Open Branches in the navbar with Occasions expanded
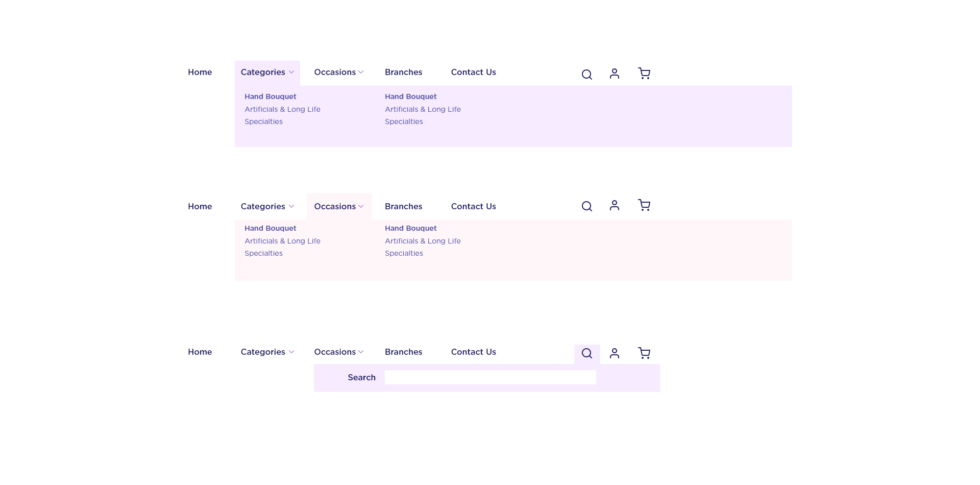The image size is (980, 485). (403, 207)
